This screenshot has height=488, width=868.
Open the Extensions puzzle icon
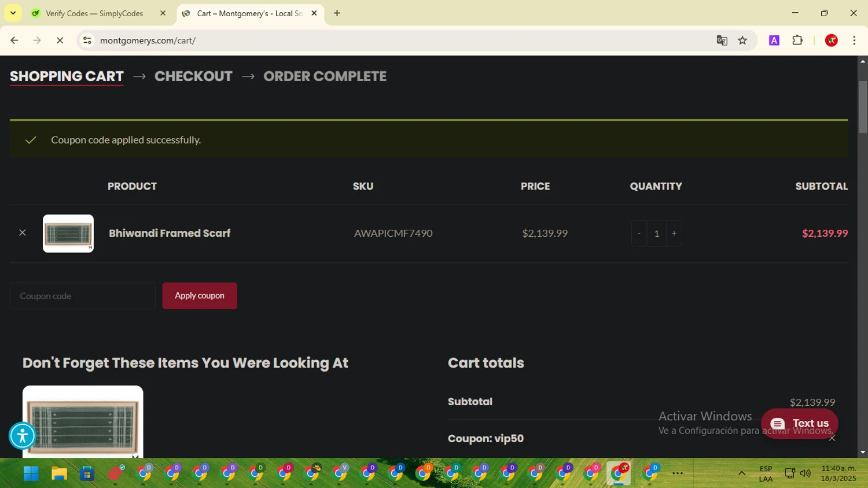[797, 41]
